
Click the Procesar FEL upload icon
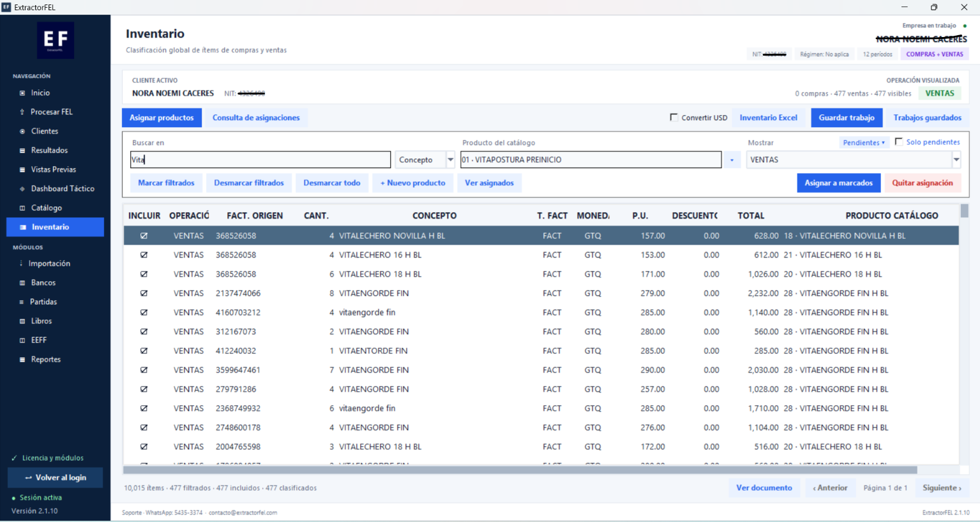tap(22, 112)
